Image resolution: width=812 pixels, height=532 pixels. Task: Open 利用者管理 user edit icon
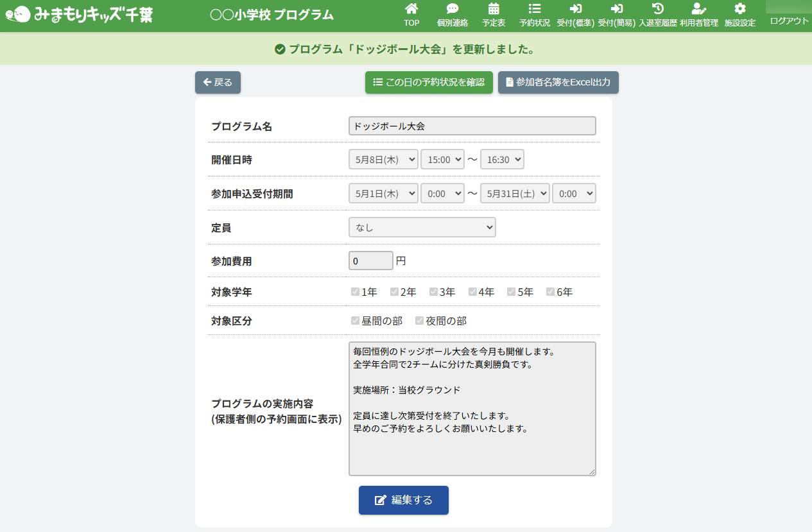pyautogui.click(x=699, y=9)
